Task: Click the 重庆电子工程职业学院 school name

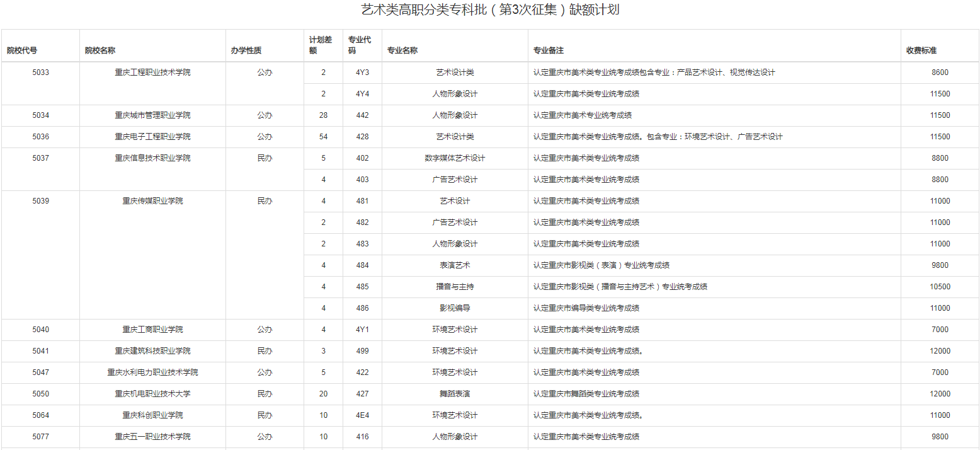Action: pos(152,137)
